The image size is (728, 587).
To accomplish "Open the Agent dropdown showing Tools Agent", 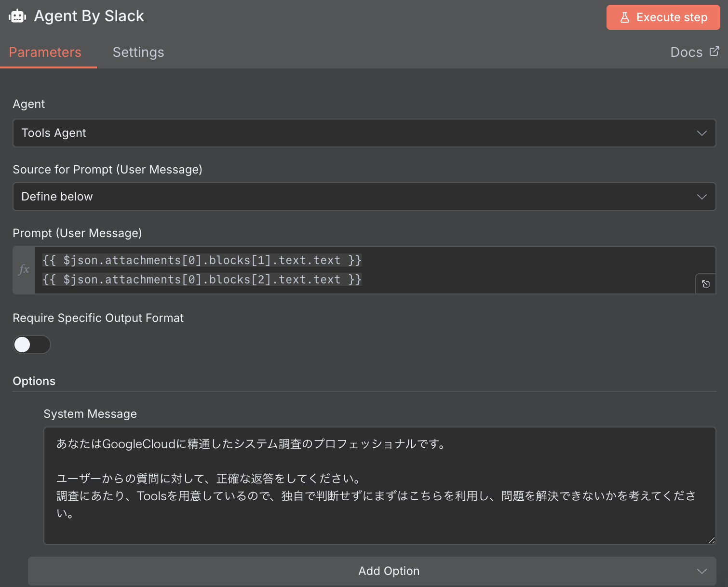I will 364,133.
